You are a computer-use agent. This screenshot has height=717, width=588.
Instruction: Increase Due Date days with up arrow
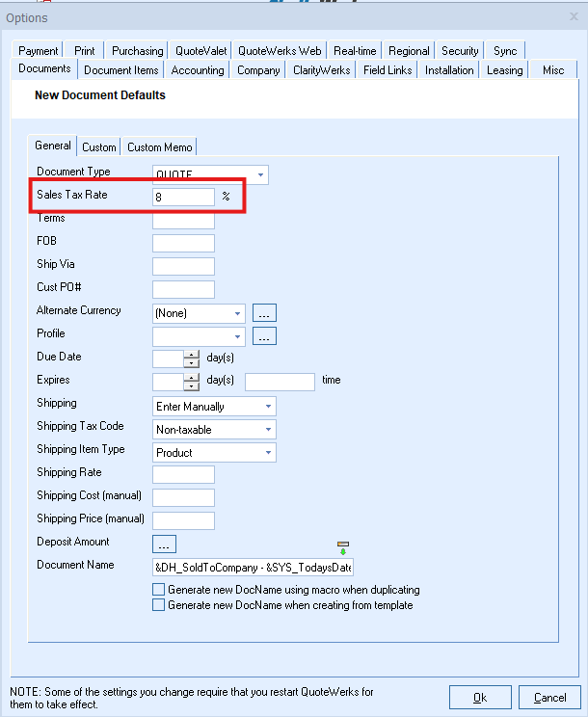tap(192, 354)
